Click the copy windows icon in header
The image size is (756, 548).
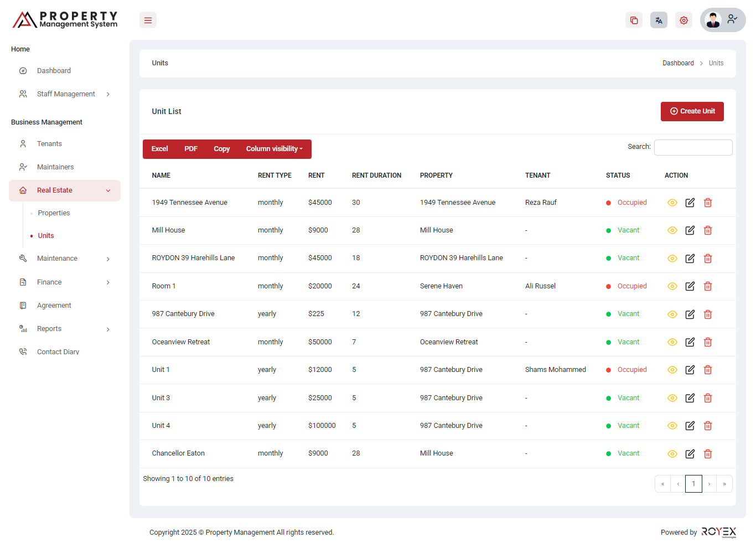634,20
